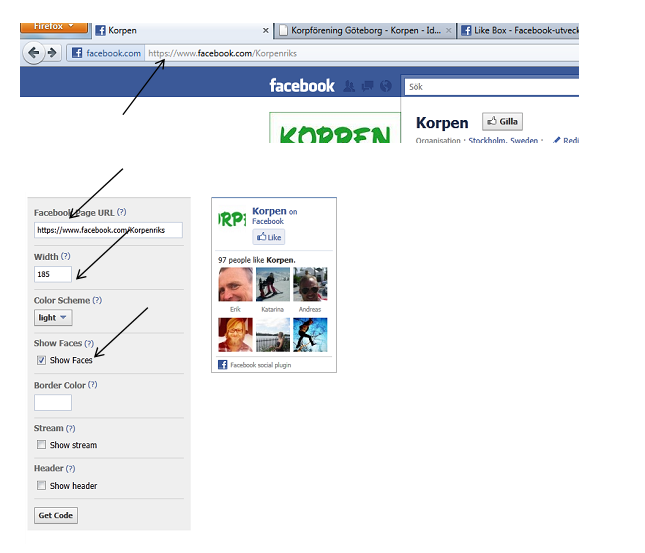Click the Facebook icon beside social plugin
645x553 pixels.
223,365
